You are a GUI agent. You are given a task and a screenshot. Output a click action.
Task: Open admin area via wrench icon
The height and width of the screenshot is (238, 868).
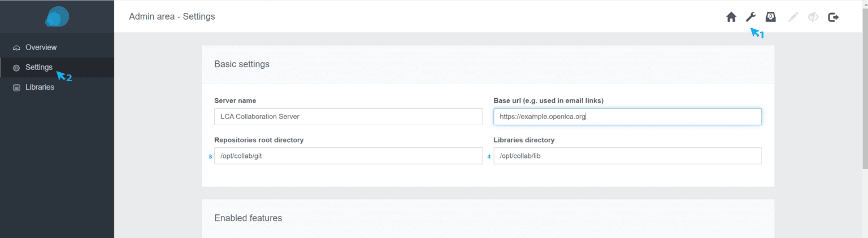pos(750,17)
